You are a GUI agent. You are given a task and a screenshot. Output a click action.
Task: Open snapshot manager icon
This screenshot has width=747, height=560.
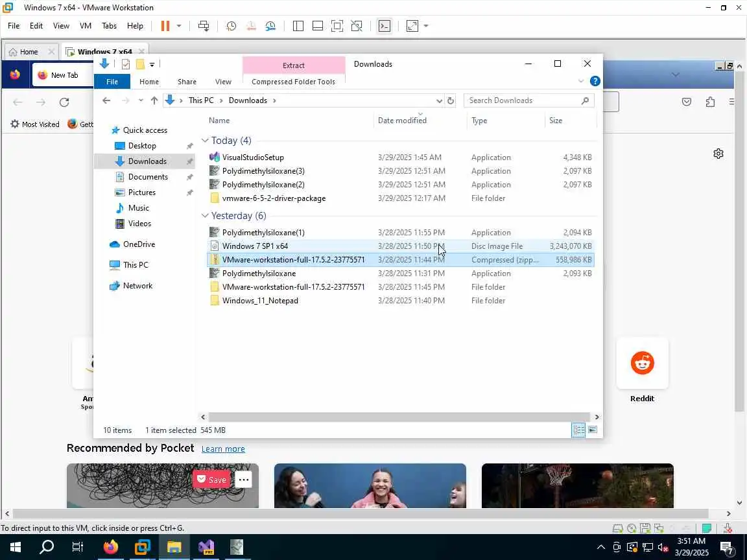click(x=270, y=26)
